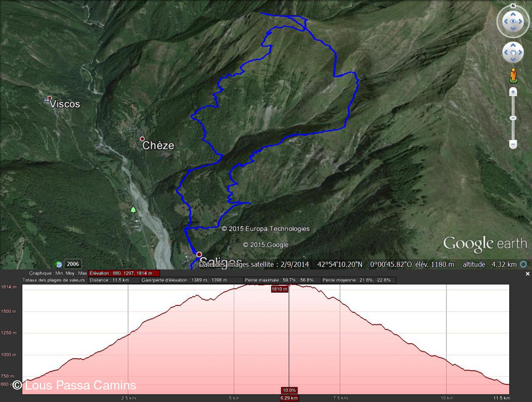Click the 1810 m elevation cursor marker
This screenshot has width=532, height=402.
point(279,289)
